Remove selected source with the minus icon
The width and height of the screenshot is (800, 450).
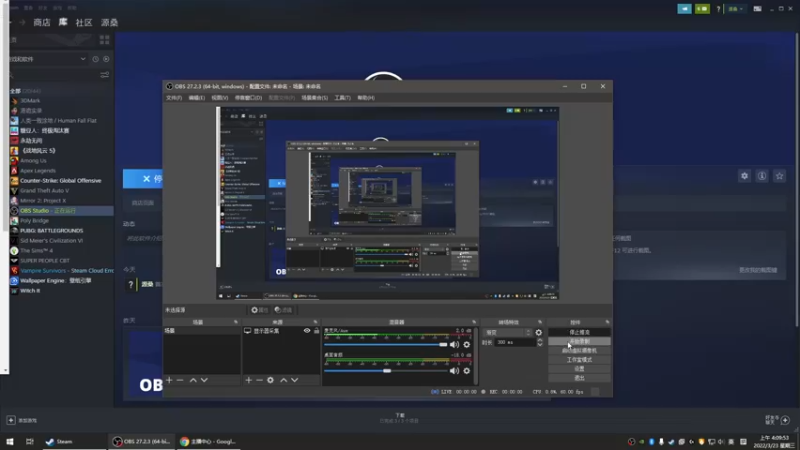[x=259, y=380]
